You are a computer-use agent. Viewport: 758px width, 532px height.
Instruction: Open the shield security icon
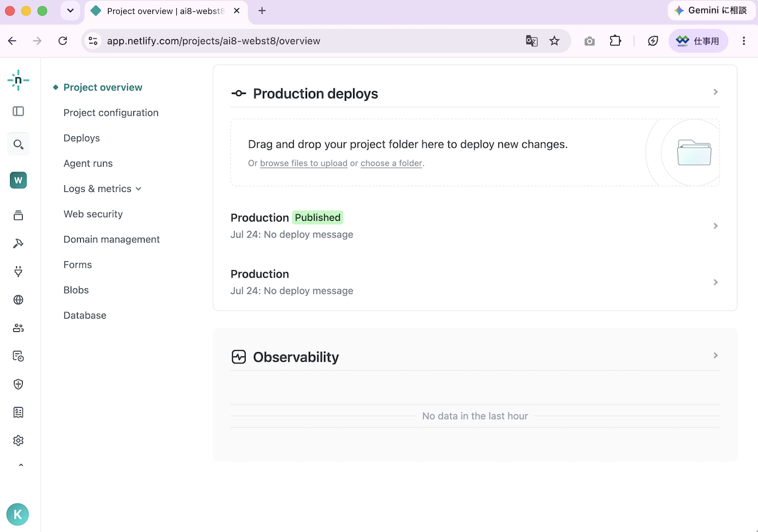[18, 384]
